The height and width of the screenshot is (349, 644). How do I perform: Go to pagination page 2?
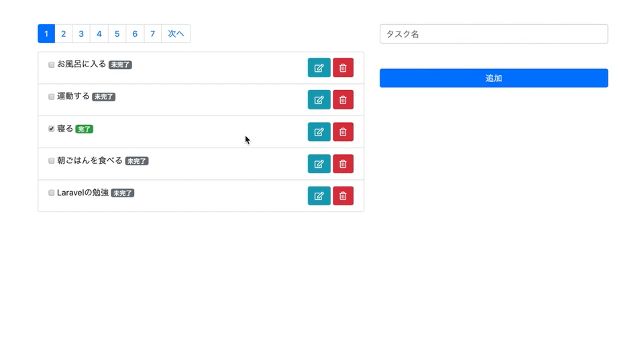pyautogui.click(x=64, y=34)
